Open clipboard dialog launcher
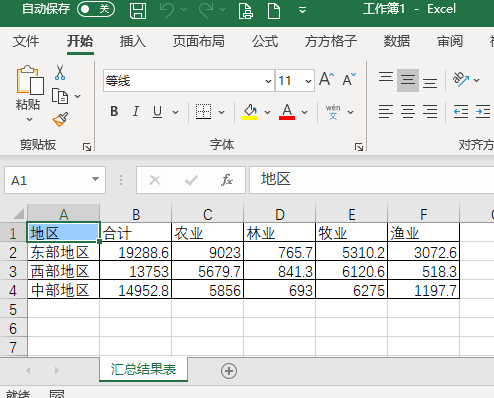This screenshot has height=398, width=494. pos(87,147)
